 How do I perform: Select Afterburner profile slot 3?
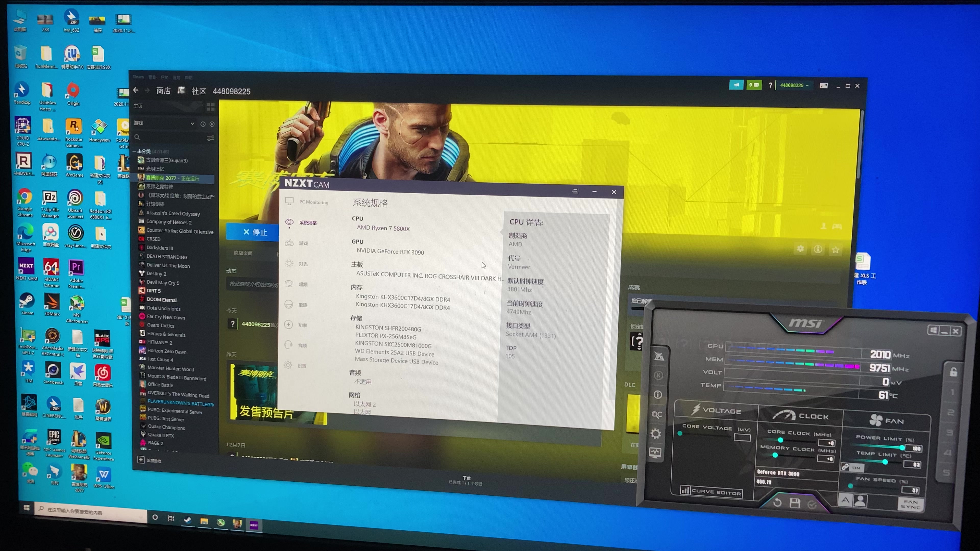(x=950, y=433)
